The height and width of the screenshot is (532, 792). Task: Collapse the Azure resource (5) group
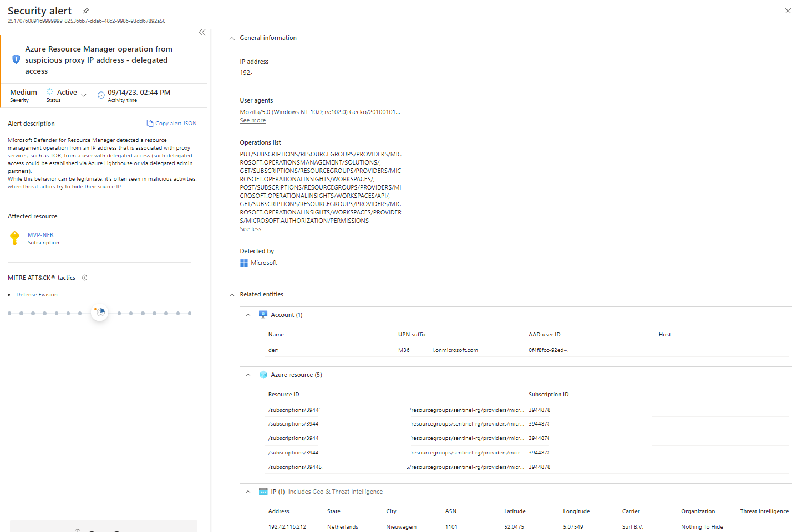(x=248, y=375)
